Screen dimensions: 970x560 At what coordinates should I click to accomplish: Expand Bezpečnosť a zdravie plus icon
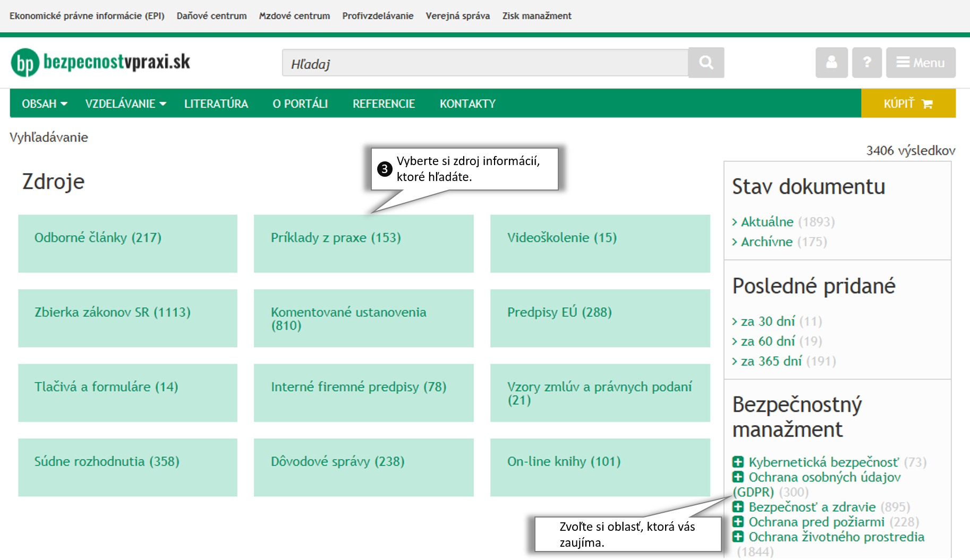coord(738,507)
